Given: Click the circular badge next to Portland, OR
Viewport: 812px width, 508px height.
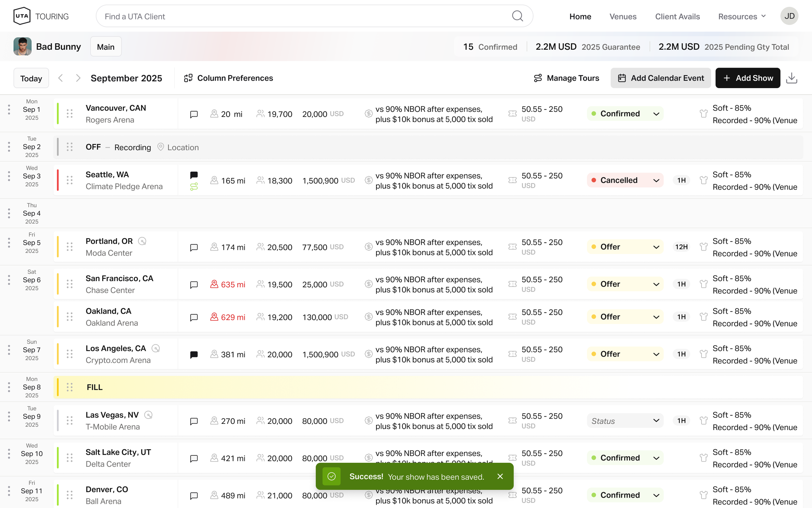Looking at the screenshot, I should (142, 241).
